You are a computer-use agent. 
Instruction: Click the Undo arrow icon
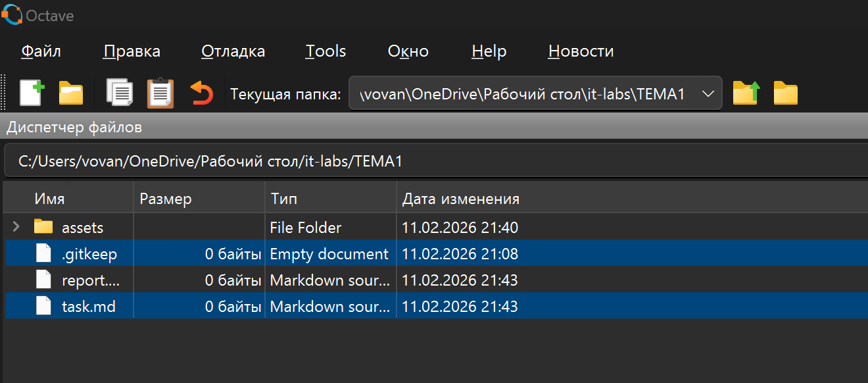pyautogui.click(x=201, y=93)
